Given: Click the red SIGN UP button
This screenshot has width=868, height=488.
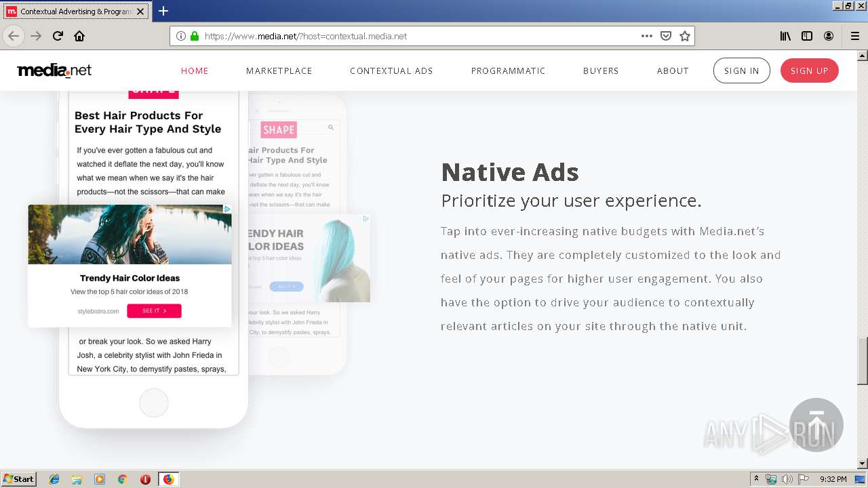Looking at the screenshot, I should [809, 70].
